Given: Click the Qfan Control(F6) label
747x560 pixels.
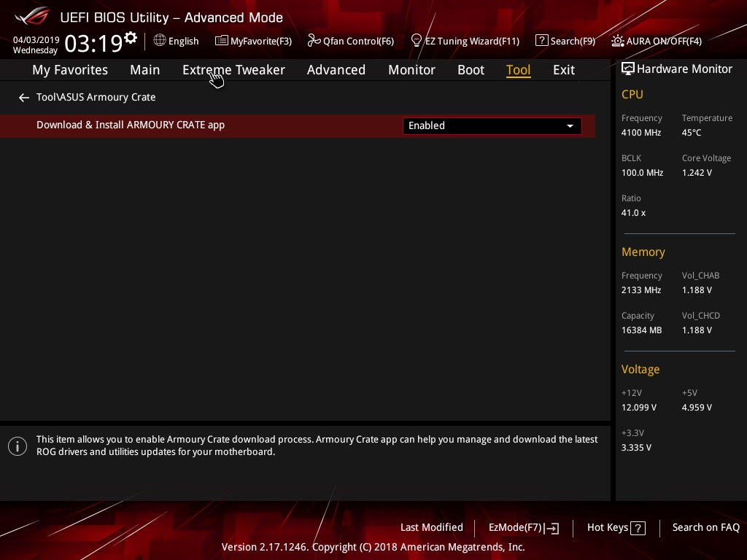Looking at the screenshot, I should click(358, 42).
